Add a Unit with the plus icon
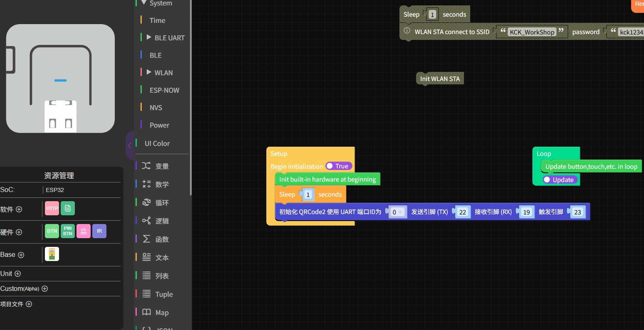 coord(17,273)
